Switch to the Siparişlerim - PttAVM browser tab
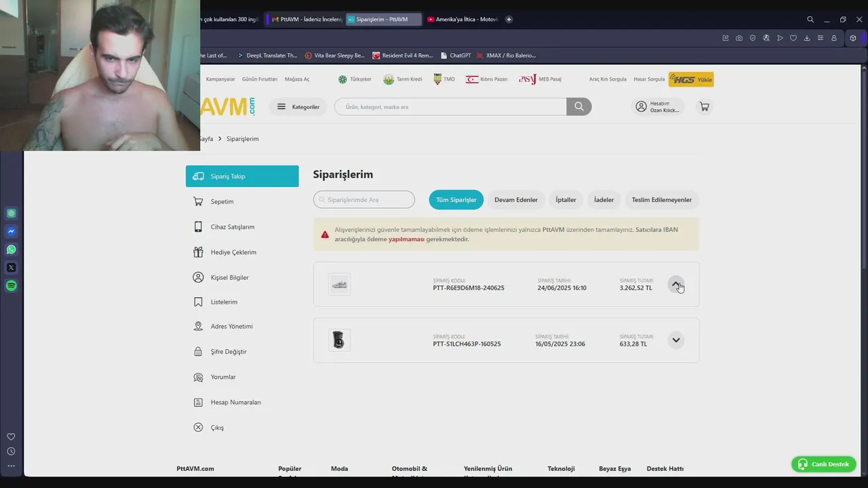868x488 pixels. click(x=383, y=20)
